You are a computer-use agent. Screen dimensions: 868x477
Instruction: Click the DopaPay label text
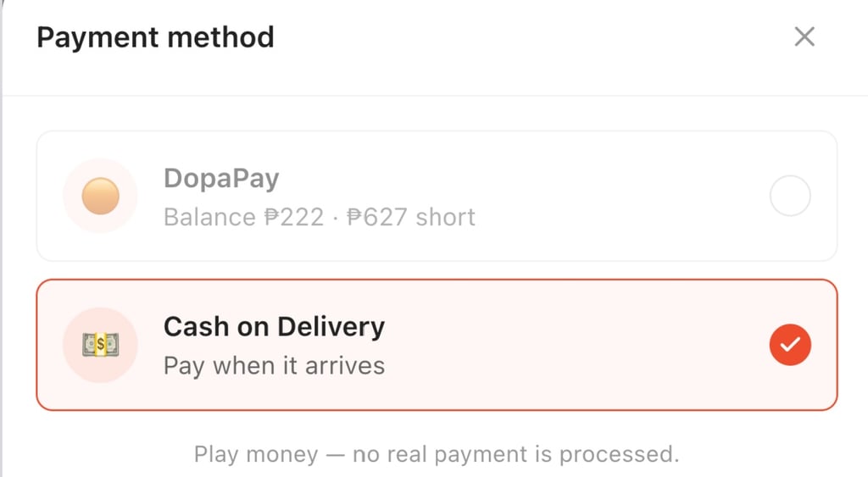coord(221,179)
